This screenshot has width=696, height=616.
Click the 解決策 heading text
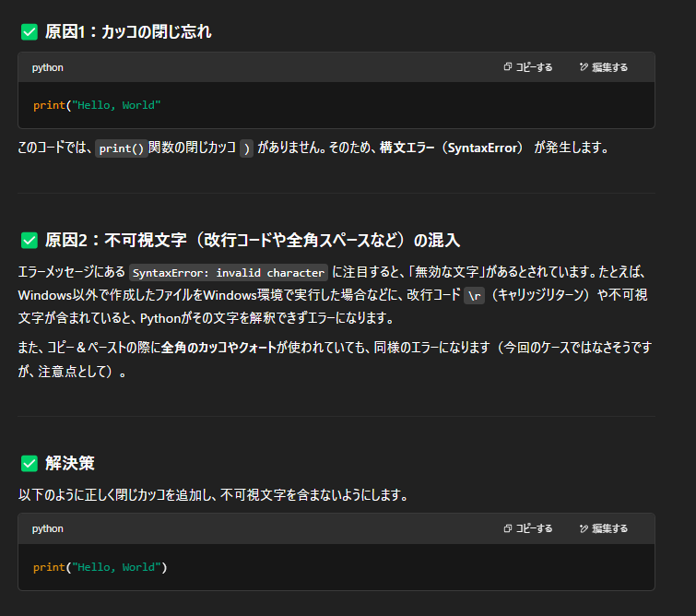point(70,463)
